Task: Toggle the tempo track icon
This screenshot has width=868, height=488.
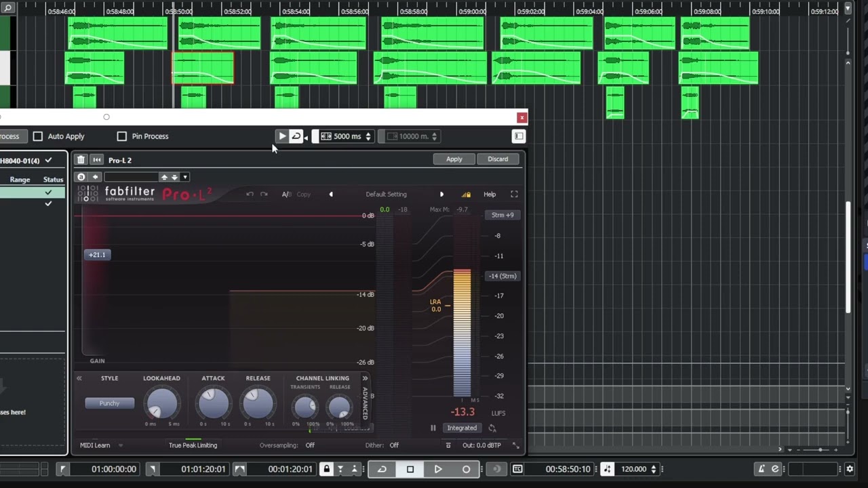Action: [608, 469]
